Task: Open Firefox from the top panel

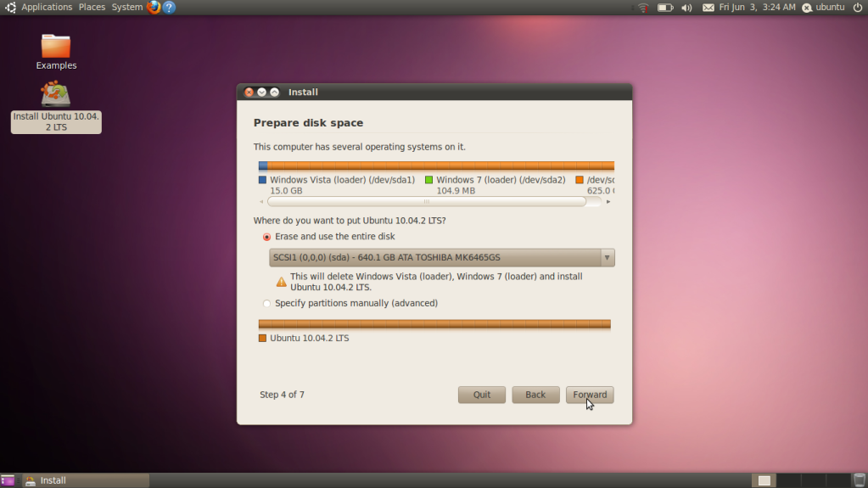Action: [x=154, y=7]
